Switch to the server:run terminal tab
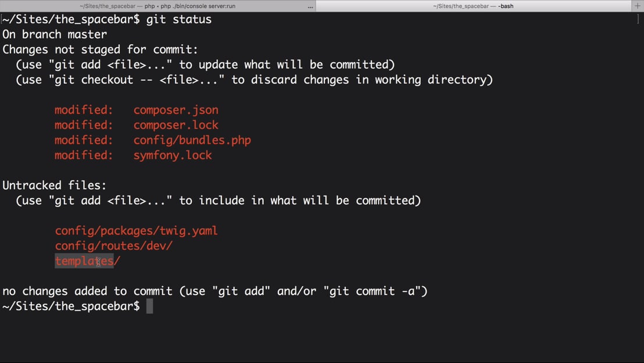644x363 pixels. pyautogui.click(x=157, y=6)
